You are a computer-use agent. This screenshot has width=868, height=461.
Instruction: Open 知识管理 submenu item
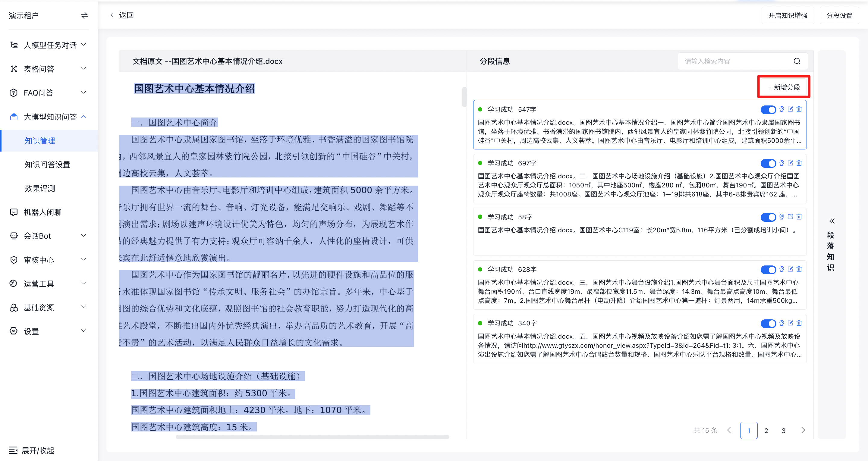pyautogui.click(x=49, y=140)
